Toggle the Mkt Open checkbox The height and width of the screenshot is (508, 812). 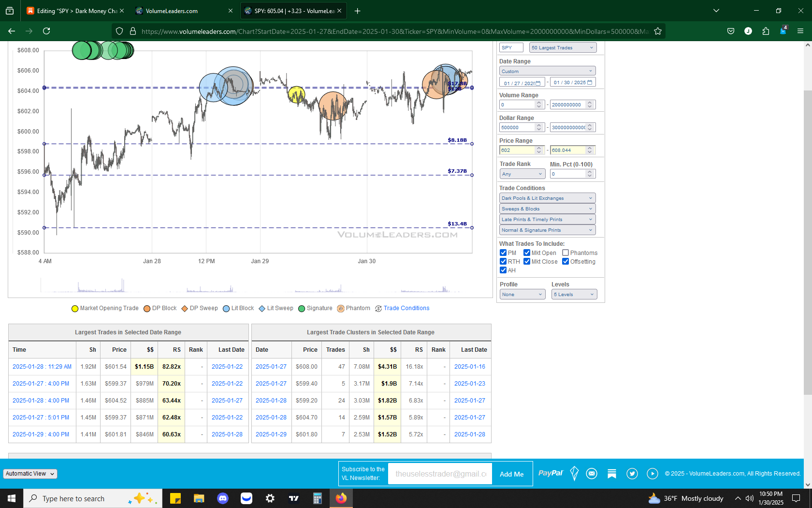pyautogui.click(x=527, y=253)
